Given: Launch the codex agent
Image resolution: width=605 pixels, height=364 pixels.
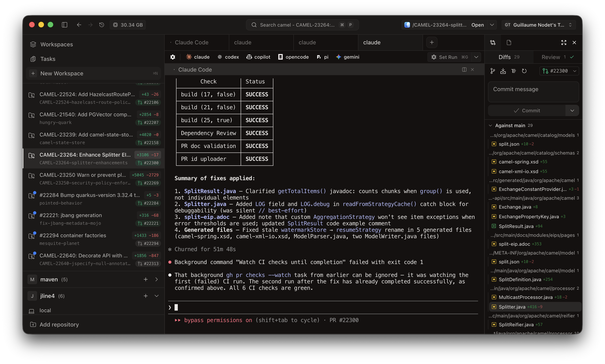Looking at the screenshot, I should (228, 57).
